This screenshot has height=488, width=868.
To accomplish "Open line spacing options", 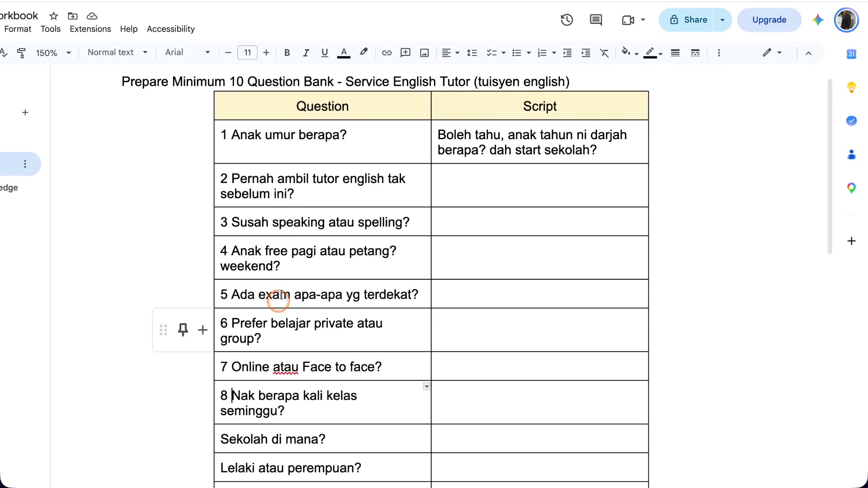I will 472,53.
